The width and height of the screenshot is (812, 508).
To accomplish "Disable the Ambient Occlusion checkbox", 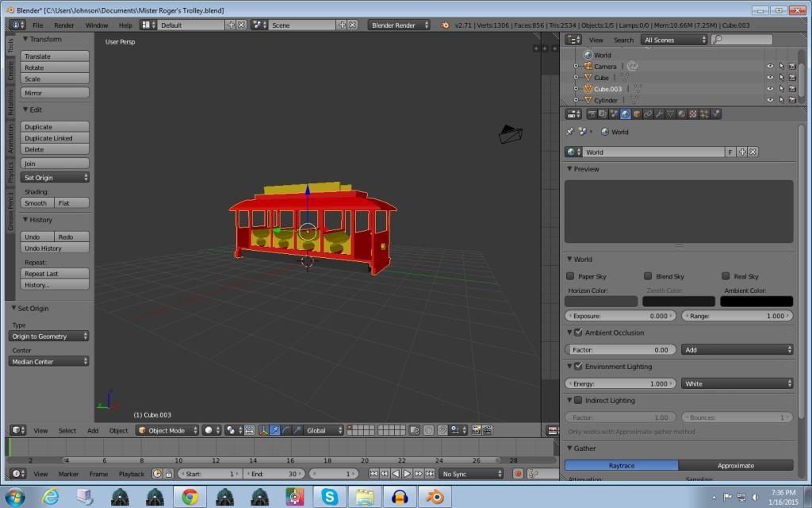I will (578, 333).
